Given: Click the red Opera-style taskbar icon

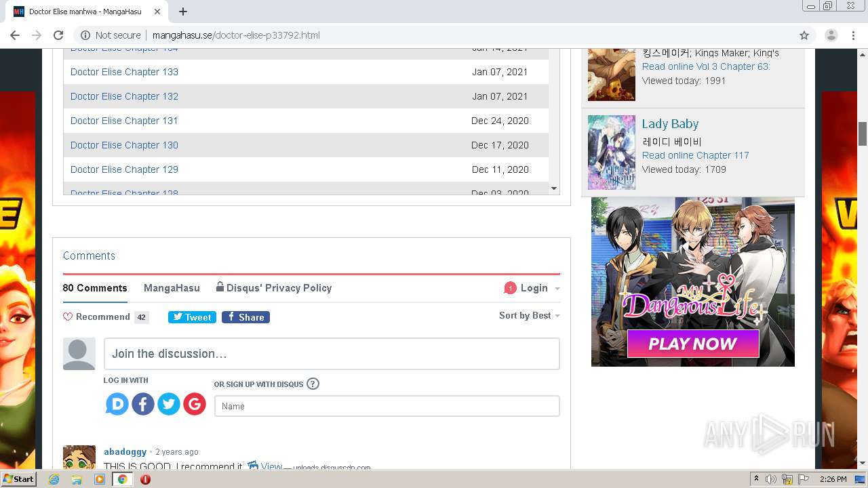Looking at the screenshot, I should pyautogui.click(x=145, y=479).
